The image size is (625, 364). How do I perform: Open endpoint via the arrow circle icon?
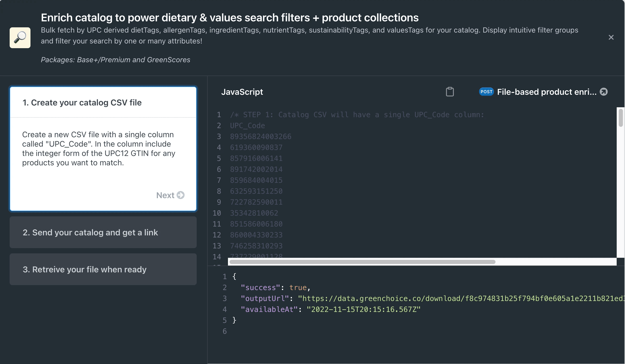tap(604, 92)
